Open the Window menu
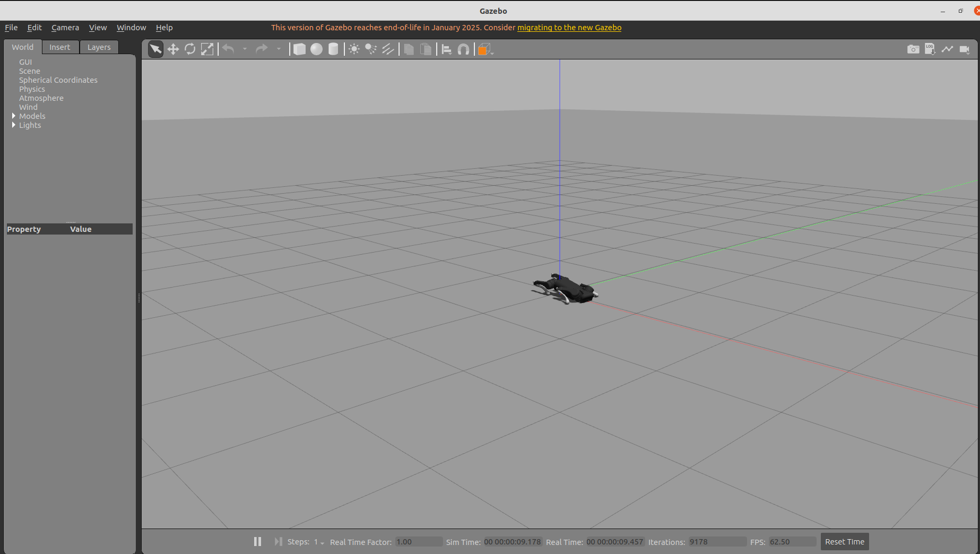 131,28
